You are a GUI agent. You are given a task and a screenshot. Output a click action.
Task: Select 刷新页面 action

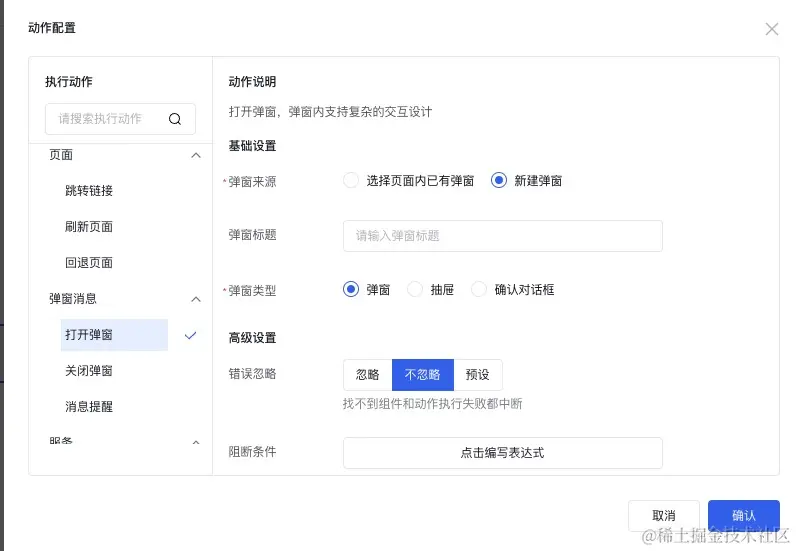click(89, 226)
